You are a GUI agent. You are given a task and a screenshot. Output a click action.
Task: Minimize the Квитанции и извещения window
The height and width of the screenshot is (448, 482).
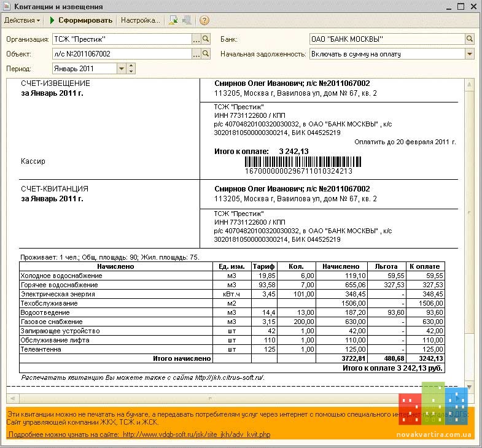point(449,7)
